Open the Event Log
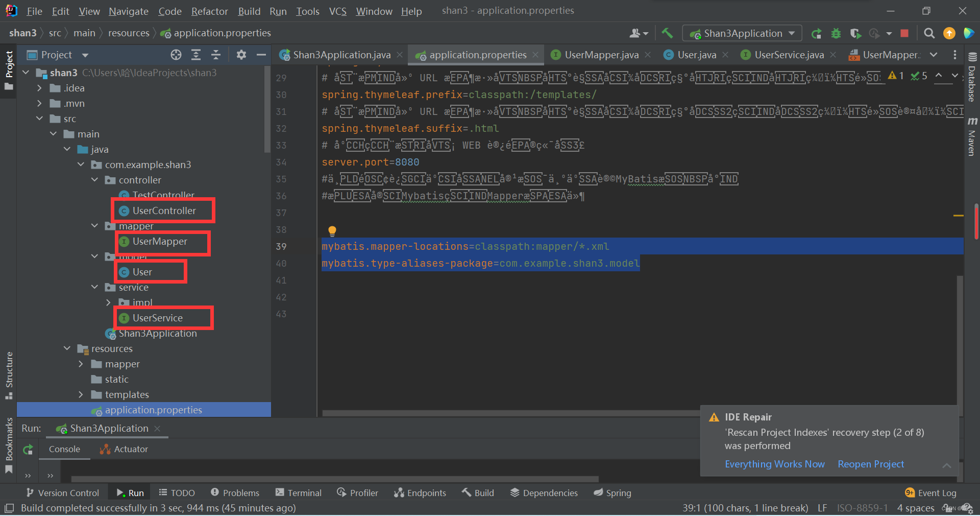 pyautogui.click(x=930, y=493)
